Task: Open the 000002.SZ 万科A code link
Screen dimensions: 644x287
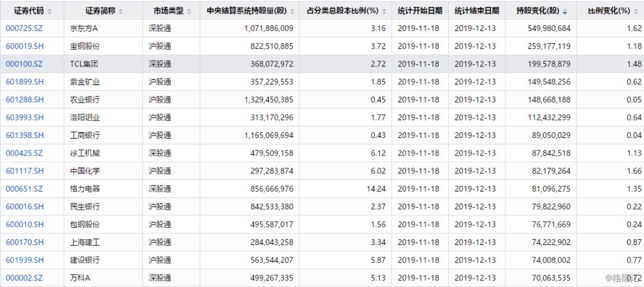Action: coord(24,277)
